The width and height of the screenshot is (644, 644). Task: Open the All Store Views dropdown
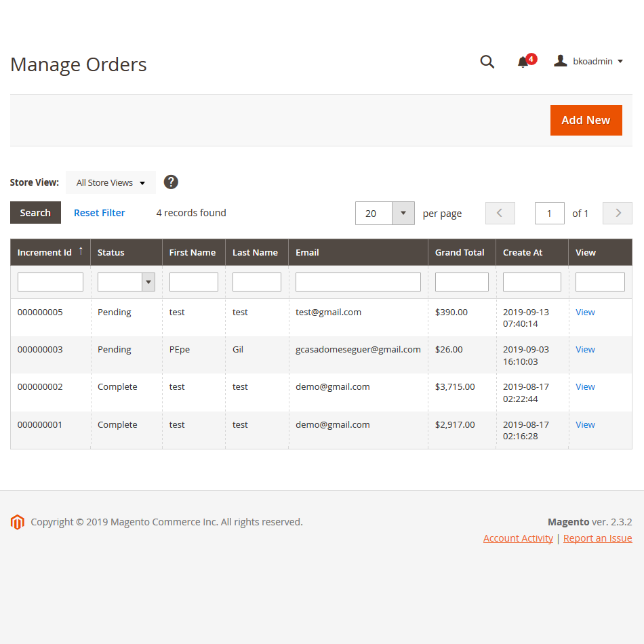[110, 182]
